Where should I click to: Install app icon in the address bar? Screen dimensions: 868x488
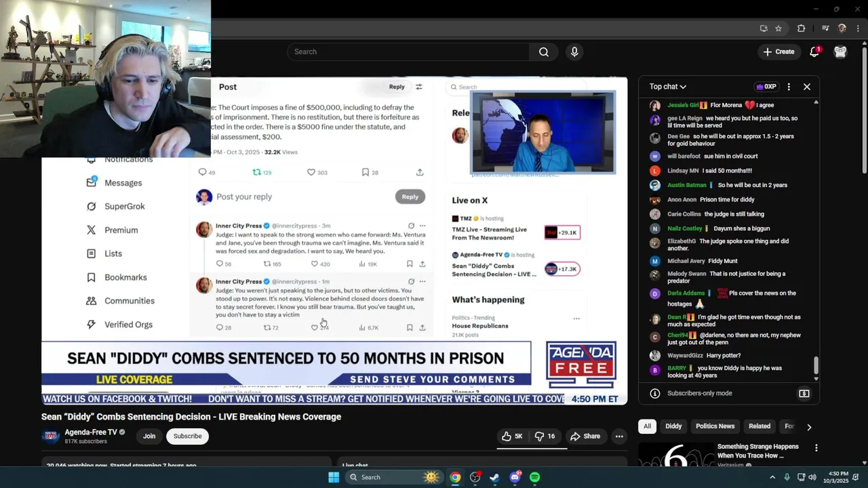click(764, 28)
